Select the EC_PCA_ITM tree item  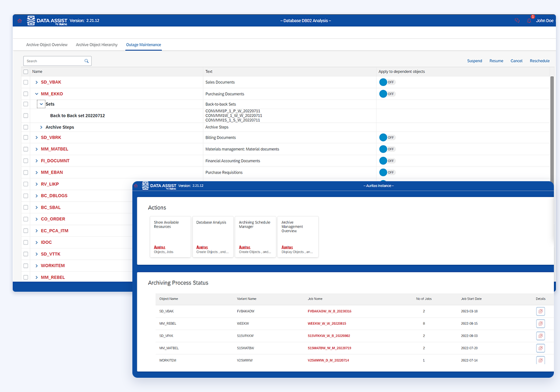click(54, 231)
